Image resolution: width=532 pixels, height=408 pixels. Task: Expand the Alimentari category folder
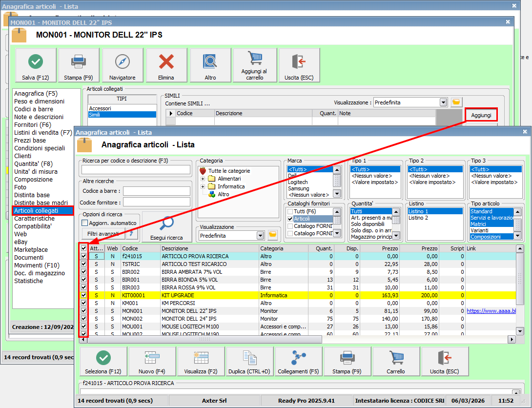tap(203, 179)
